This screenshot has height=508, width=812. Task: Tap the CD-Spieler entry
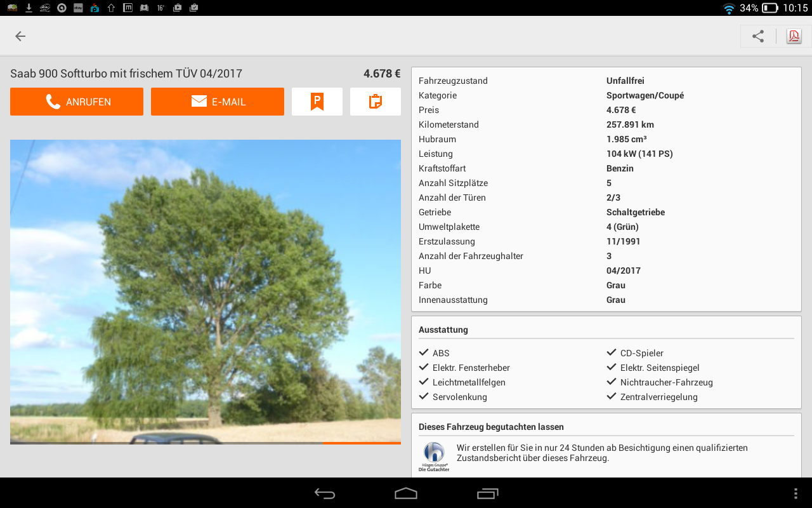(635, 353)
